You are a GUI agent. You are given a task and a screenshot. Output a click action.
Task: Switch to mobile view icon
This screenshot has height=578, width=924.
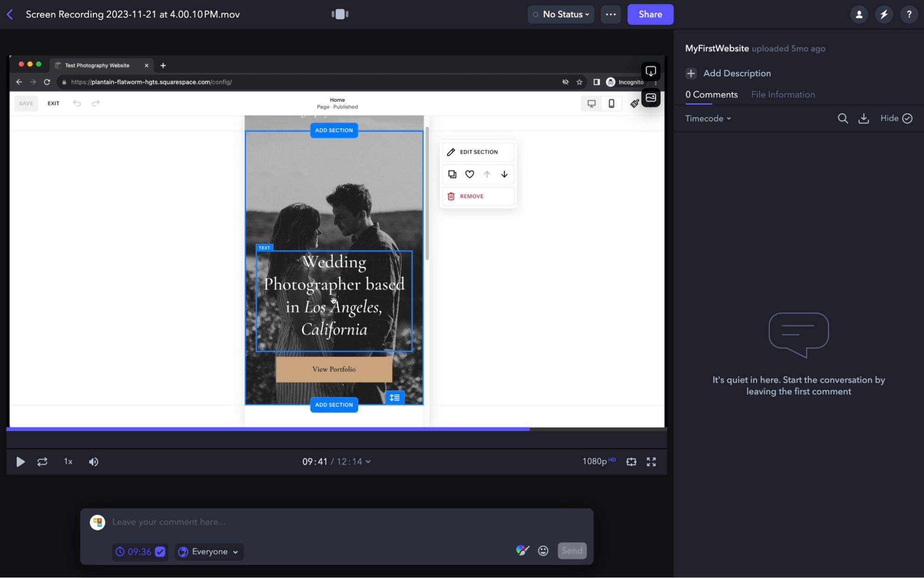(x=611, y=103)
